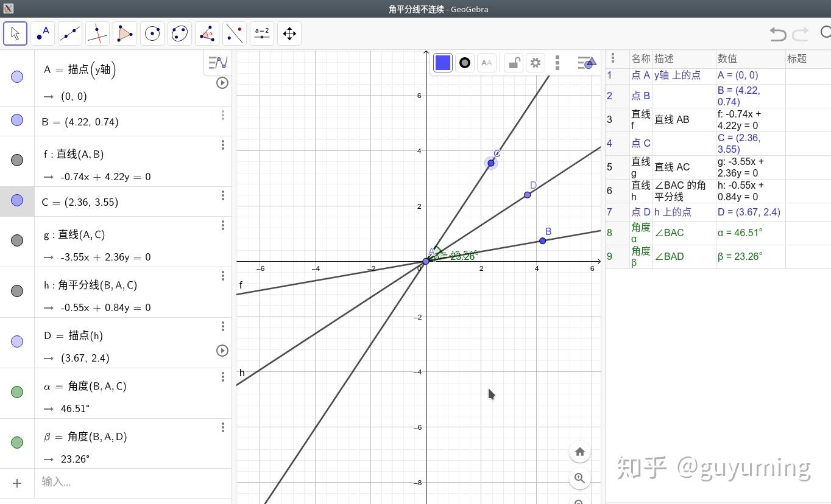The height and width of the screenshot is (504, 831).
Task: Reset view with the home button
Action: 580,452
